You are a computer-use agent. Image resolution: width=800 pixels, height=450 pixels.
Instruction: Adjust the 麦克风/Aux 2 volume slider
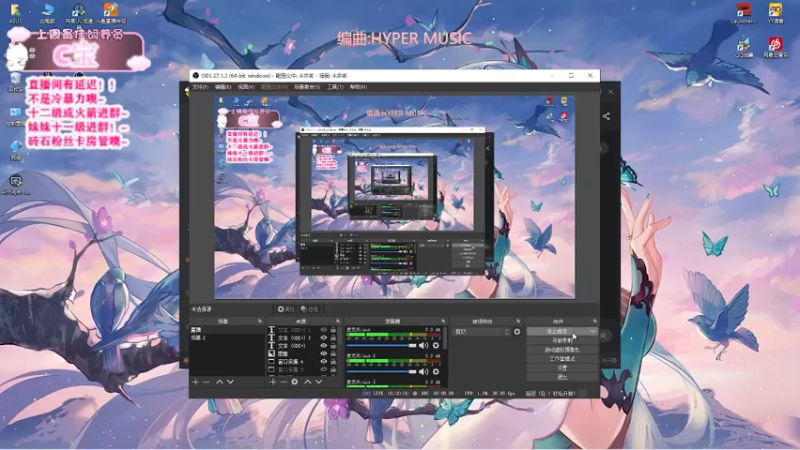pos(382,371)
